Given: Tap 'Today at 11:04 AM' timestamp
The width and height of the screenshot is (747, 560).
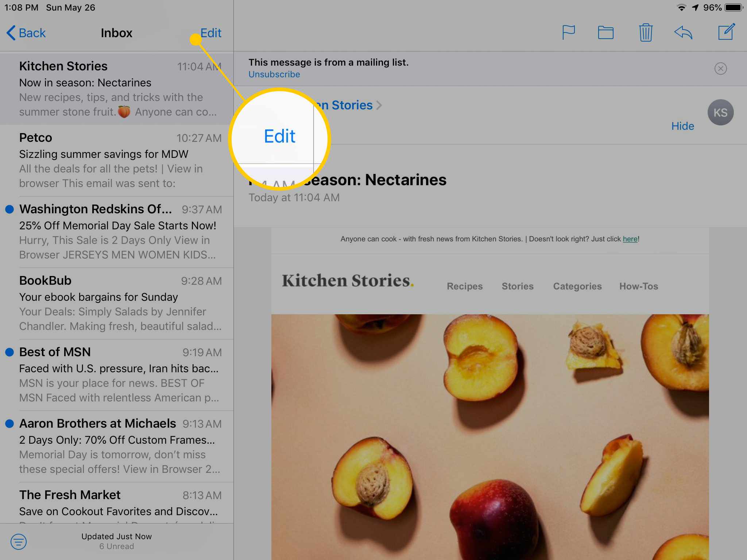Looking at the screenshot, I should [294, 198].
